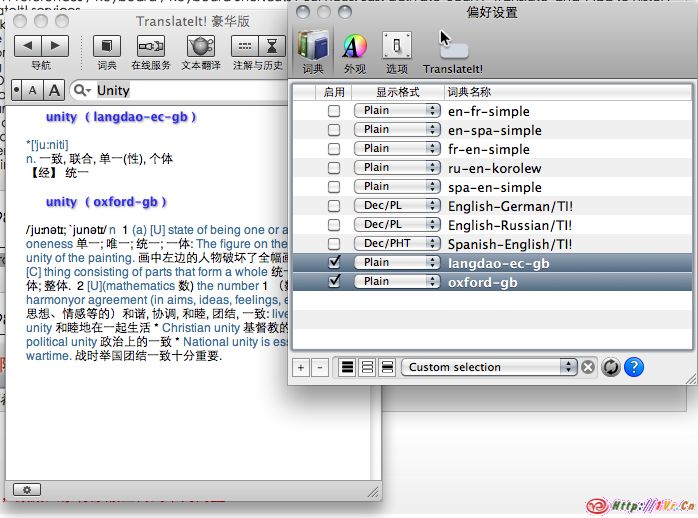Disable the langdao-ec-gb dictionary checkbox

click(334, 263)
